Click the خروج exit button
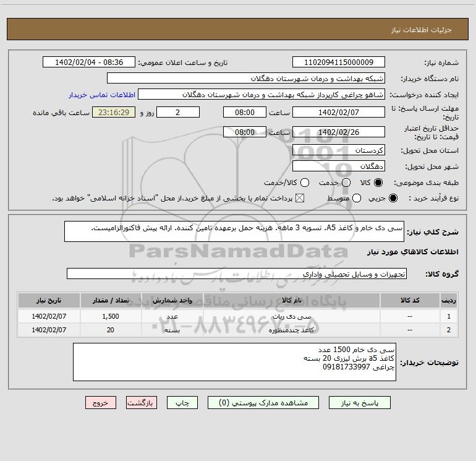Screen dimensions: 476x461 pos(101,403)
